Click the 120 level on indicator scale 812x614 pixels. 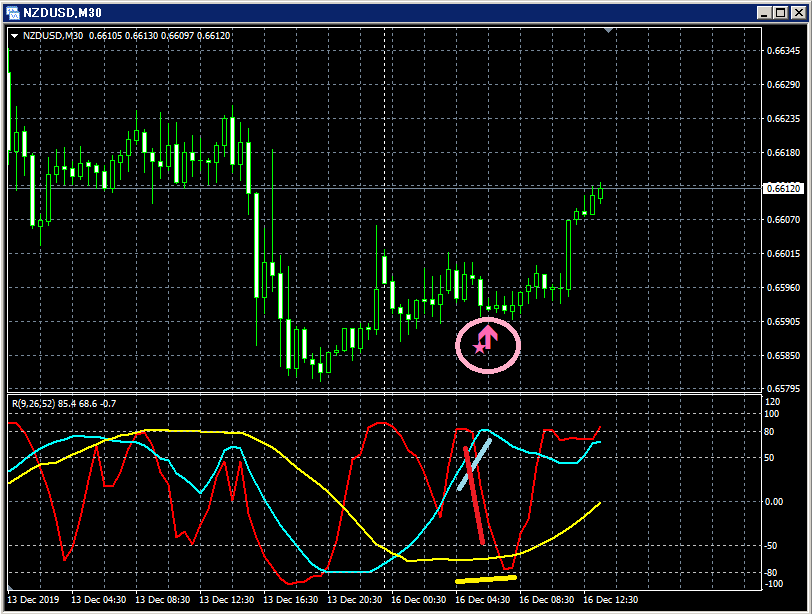tap(772, 402)
